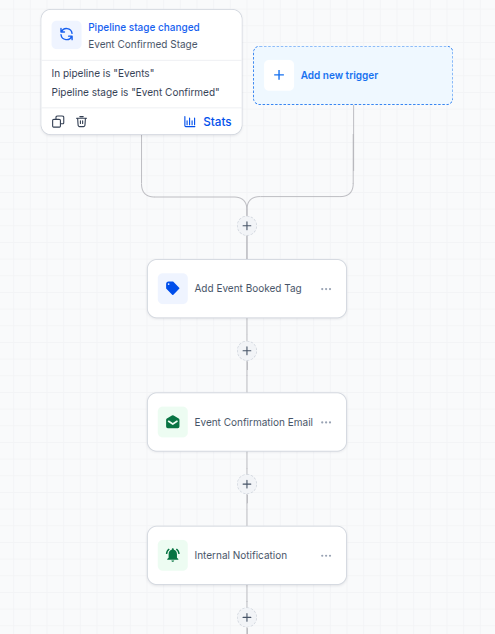
Task: Click Pipeline stage is "Event Confirmed" filter text
Action: [x=135, y=92]
